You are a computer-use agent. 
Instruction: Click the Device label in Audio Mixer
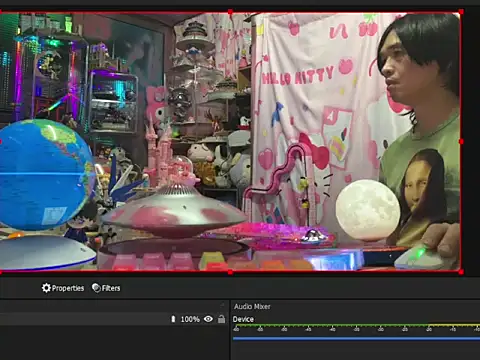pos(243,319)
